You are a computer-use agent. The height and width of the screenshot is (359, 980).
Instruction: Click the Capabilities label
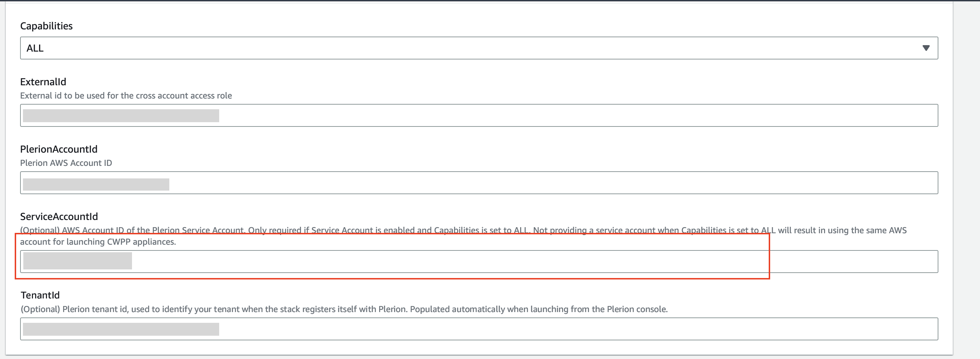(x=46, y=26)
